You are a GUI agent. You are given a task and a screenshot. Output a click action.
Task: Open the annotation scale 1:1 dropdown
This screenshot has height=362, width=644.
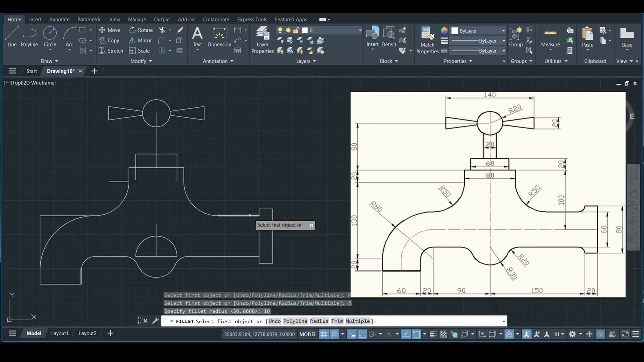pos(559,334)
